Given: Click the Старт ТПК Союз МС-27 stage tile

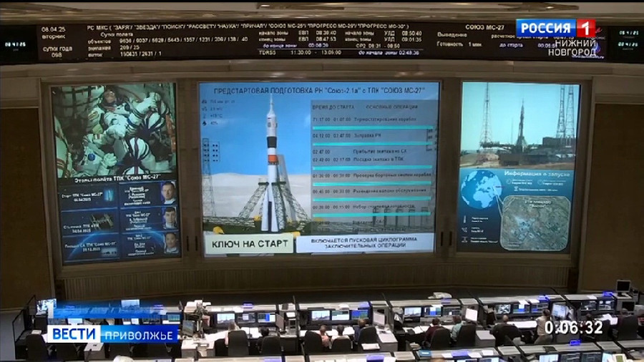Looking at the screenshot, I should point(89,196).
